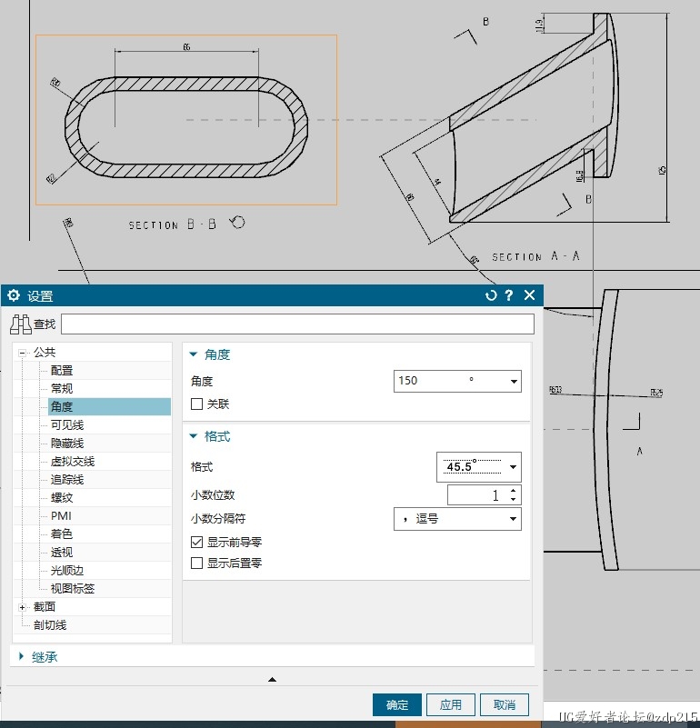
Task: Select 视图标签 in the settings tree
Action: pos(73,589)
